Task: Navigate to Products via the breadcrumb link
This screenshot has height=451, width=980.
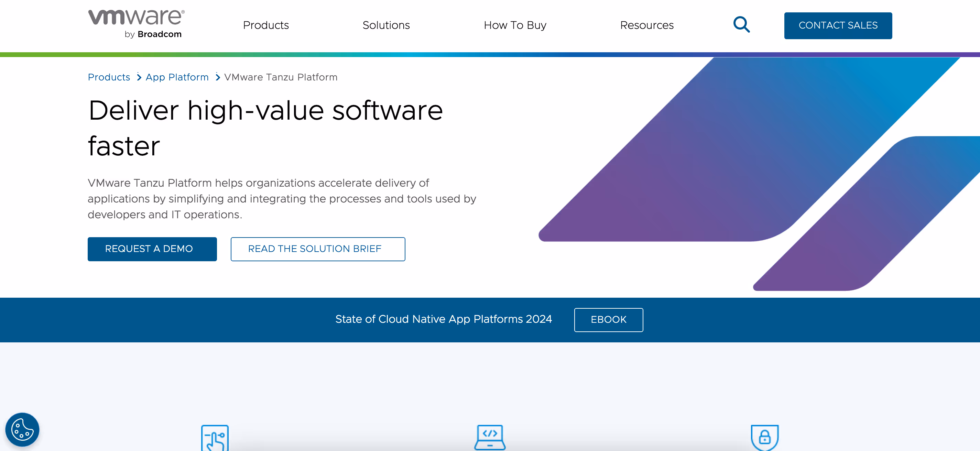Action: point(109,77)
